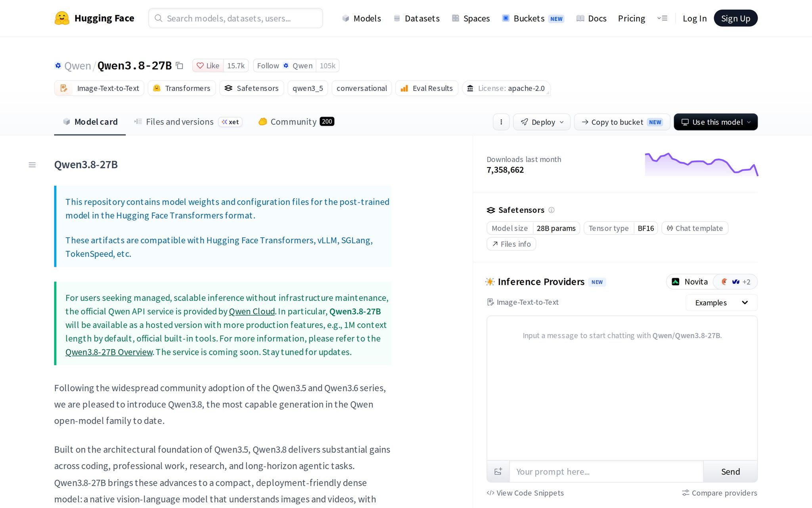Open the Pricing page
Image resolution: width=812 pixels, height=508 pixels.
click(631, 18)
